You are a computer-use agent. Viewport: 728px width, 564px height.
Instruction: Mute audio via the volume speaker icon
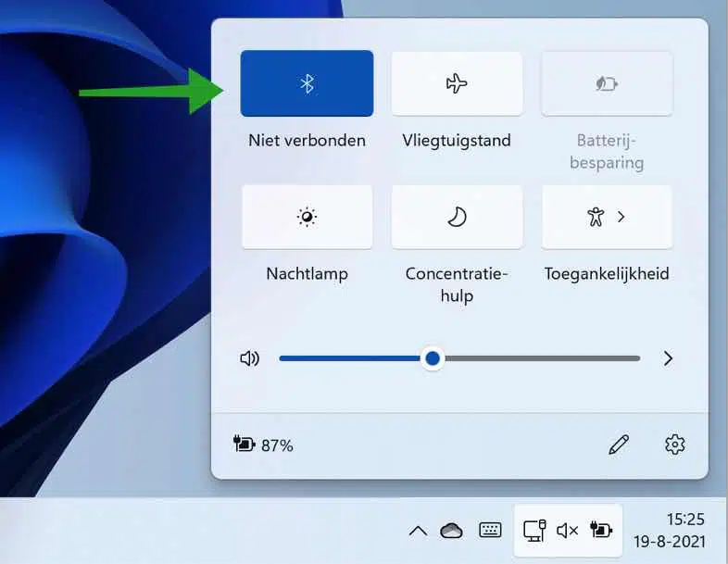pyautogui.click(x=250, y=358)
